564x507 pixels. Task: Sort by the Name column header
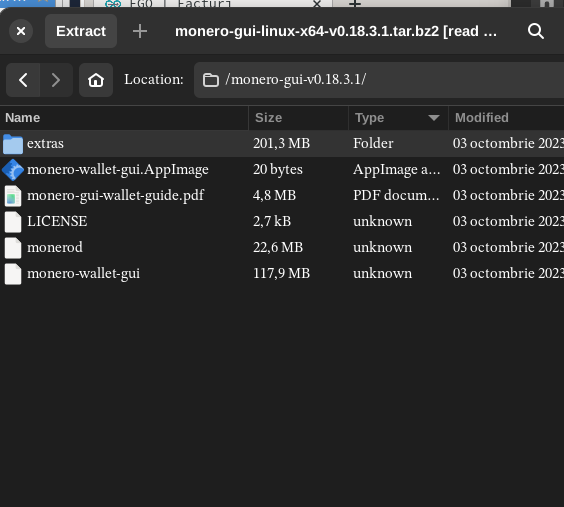point(124,118)
